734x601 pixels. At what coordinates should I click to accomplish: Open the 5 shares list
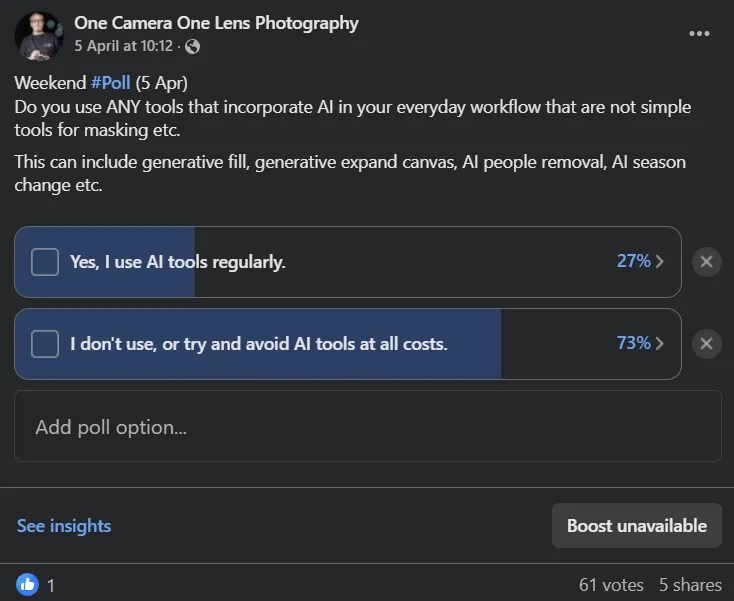tap(690, 584)
